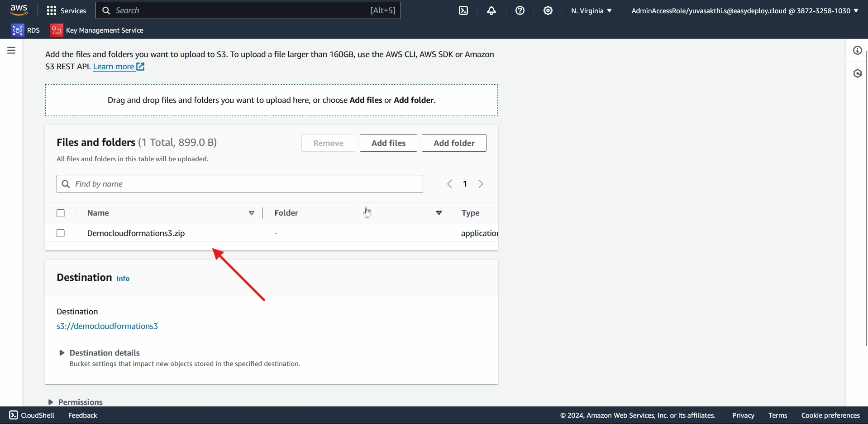Viewport: 868px width, 424px height.
Task: Open the RDS service shortcut
Action: click(26, 30)
